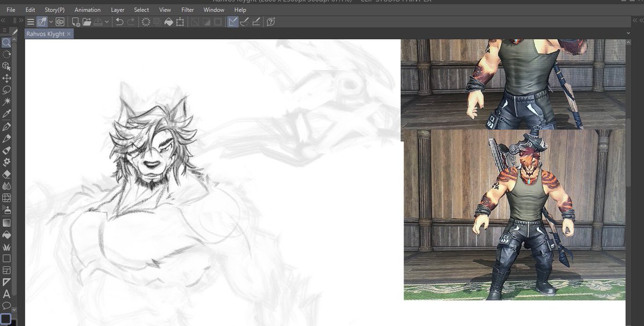Select the rotate view dotted-circle tool
Image resolution: width=644 pixels, height=326 pixels.
[6, 54]
